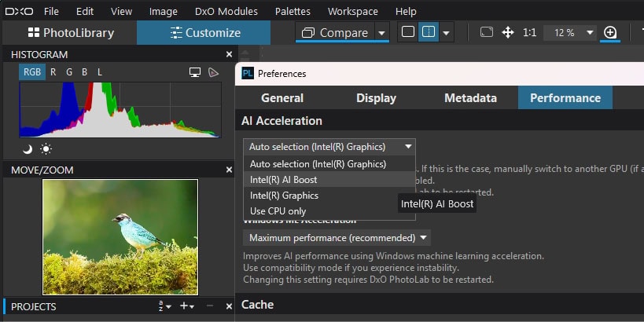Expand the view mode options arrow

click(x=446, y=32)
